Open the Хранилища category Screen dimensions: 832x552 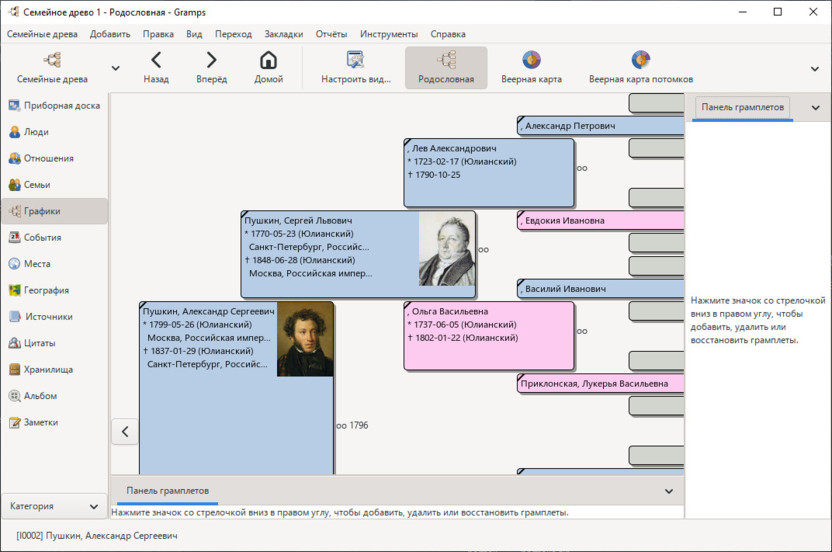55,369
